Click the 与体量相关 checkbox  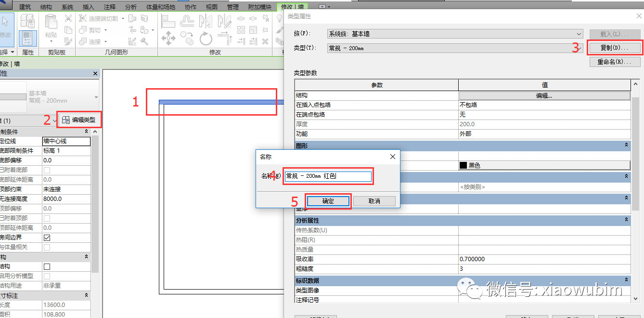(47, 247)
